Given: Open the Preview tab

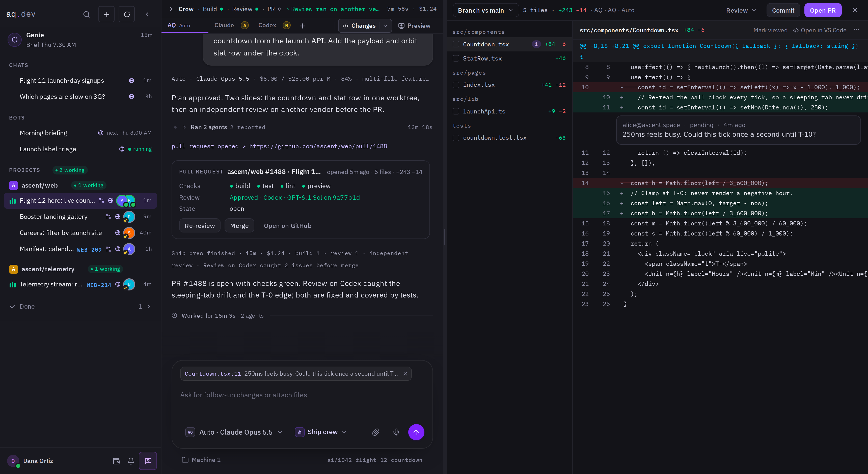Looking at the screenshot, I should (x=414, y=25).
